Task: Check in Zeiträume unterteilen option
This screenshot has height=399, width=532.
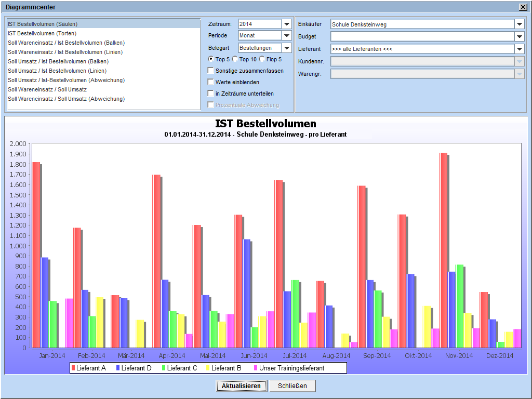Action: (x=210, y=94)
